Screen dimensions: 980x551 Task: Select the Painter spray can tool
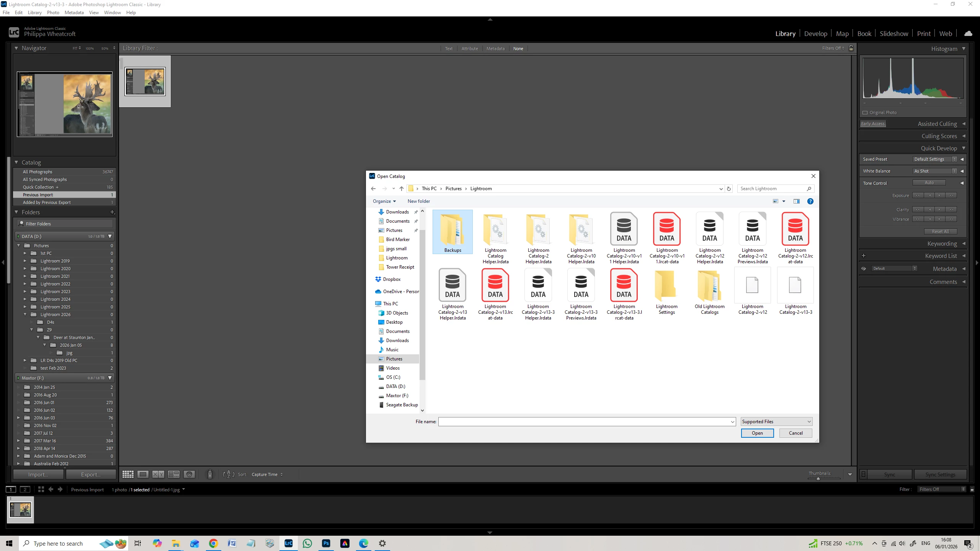click(210, 474)
